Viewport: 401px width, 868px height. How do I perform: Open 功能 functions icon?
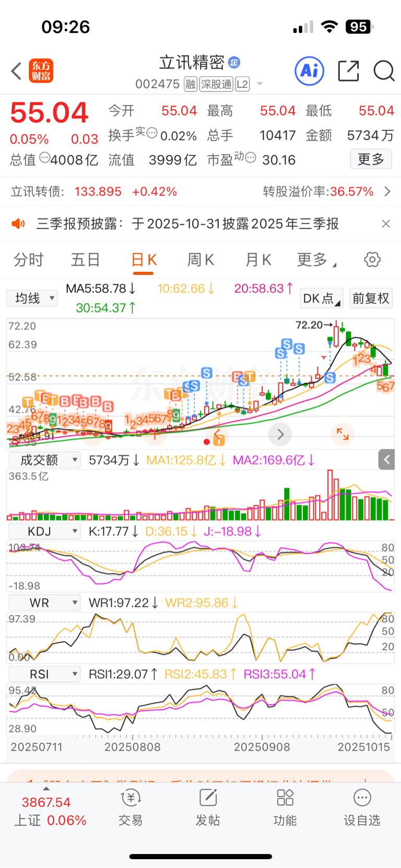pyautogui.click(x=285, y=807)
